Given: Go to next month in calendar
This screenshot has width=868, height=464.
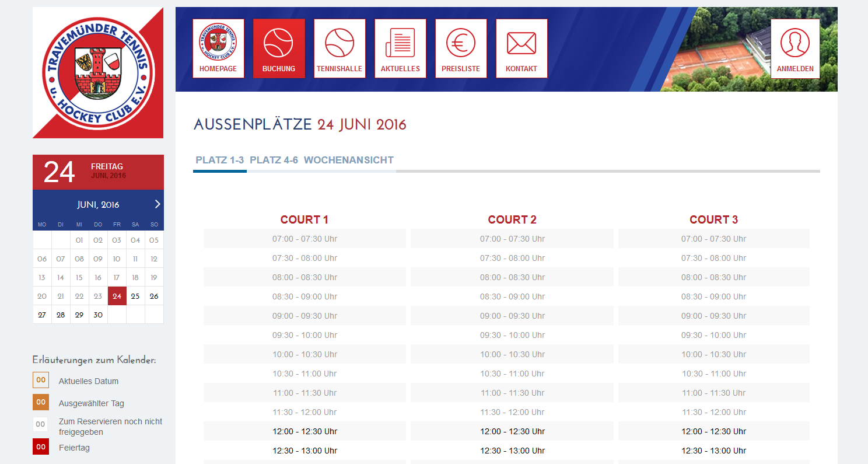Looking at the screenshot, I should tap(157, 204).
